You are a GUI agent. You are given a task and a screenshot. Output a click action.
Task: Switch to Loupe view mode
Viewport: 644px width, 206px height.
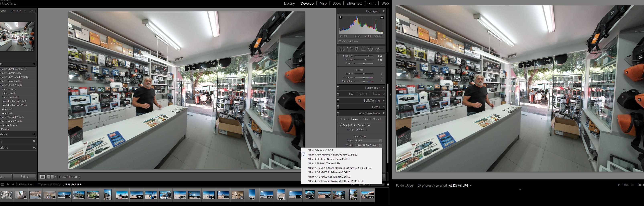pos(43,177)
